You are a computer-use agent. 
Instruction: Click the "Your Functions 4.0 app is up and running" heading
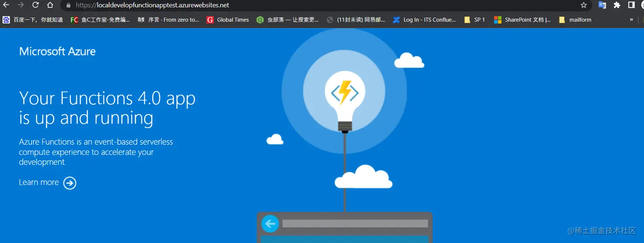[107, 108]
